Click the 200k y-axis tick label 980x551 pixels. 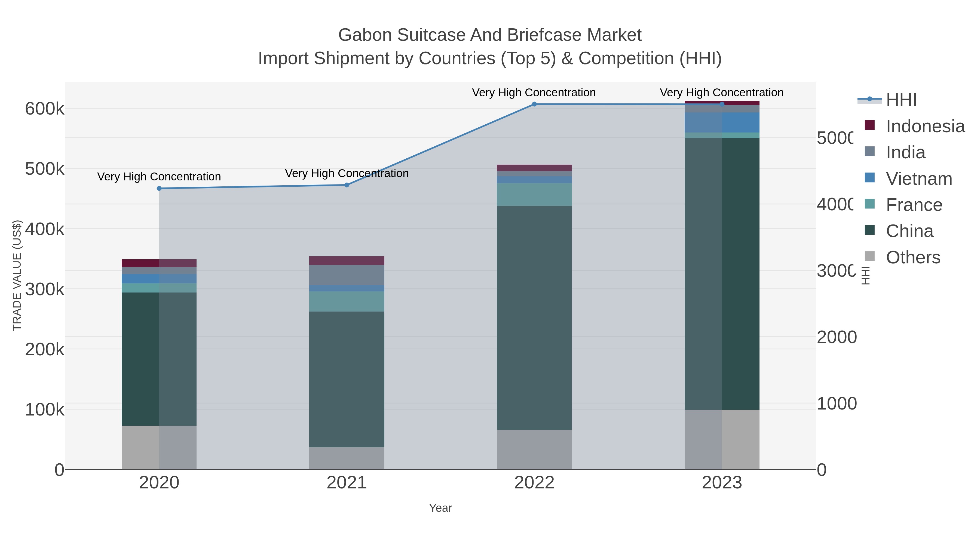click(45, 349)
